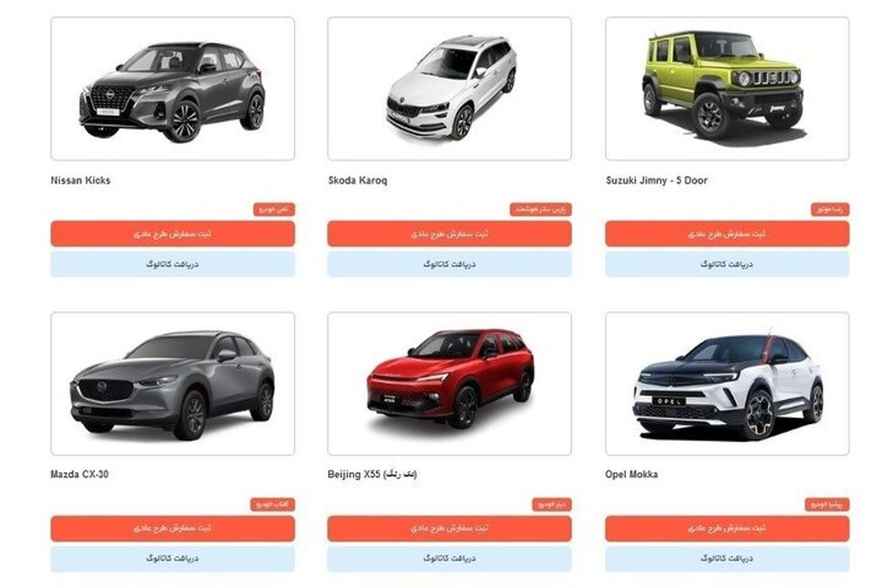Get the catalog for Suzuki Jimny 5 Door
Image resolution: width=882 pixels, height=588 pixels.
click(727, 264)
